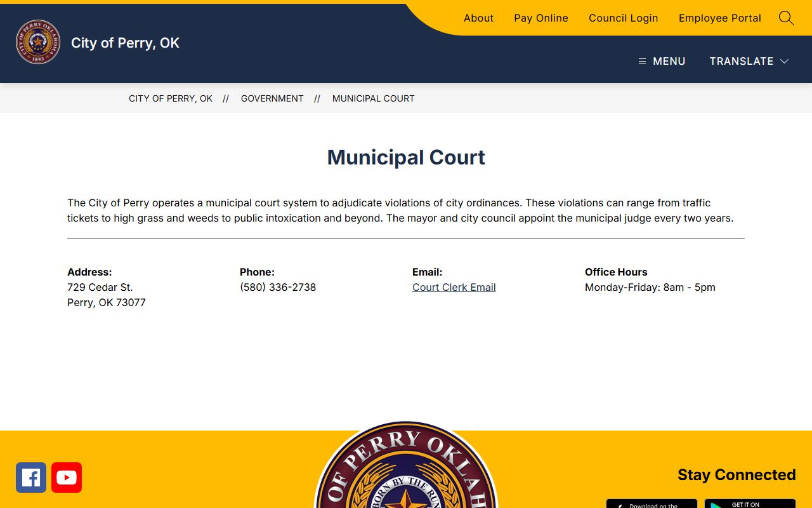812x508 pixels.
Task: Click MUNICIPAL COURT breadcrumb
Action: click(374, 98)
